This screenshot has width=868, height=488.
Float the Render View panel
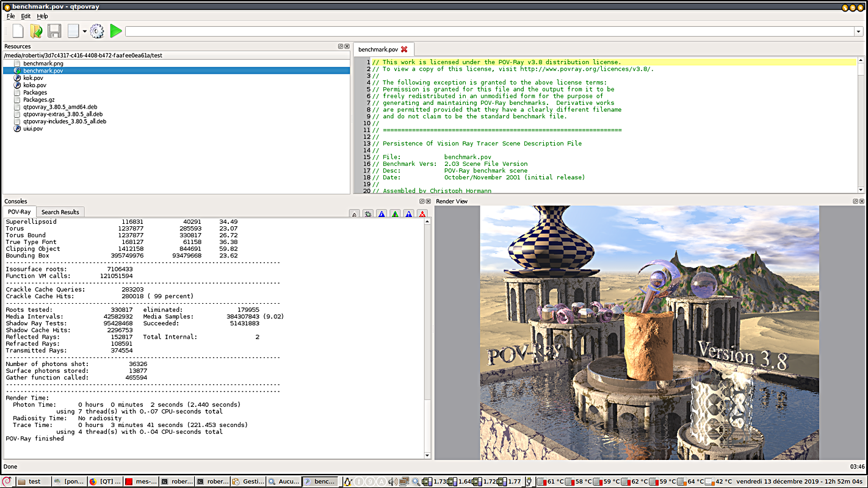(855, 201)
